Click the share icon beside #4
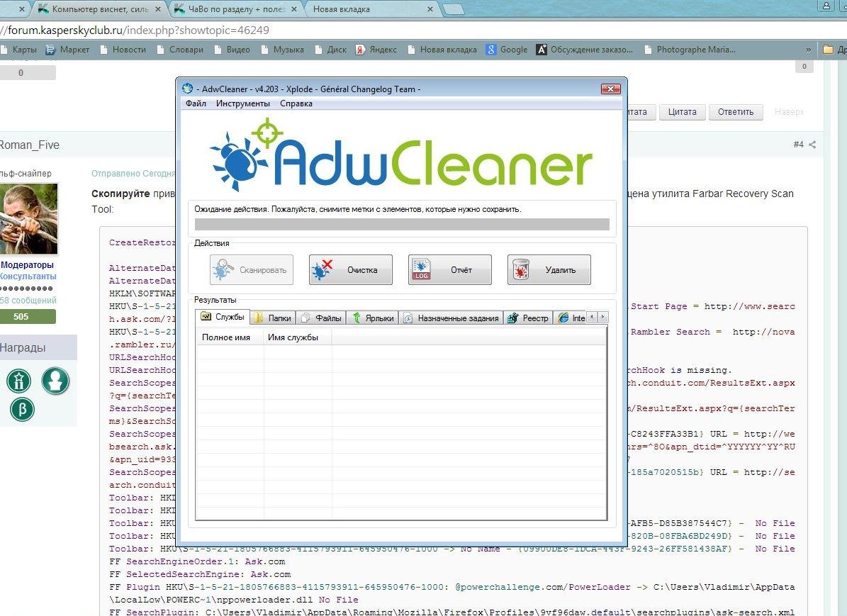 [812, 145]
